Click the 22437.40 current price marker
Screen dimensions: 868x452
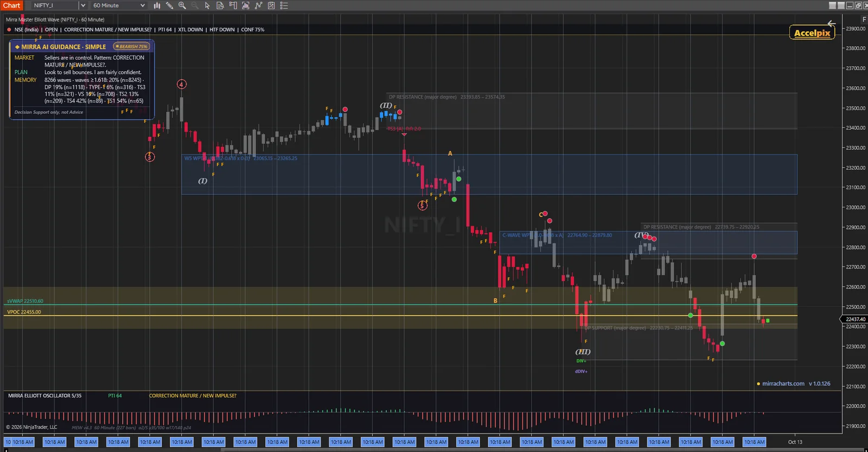tap(856, 319)
